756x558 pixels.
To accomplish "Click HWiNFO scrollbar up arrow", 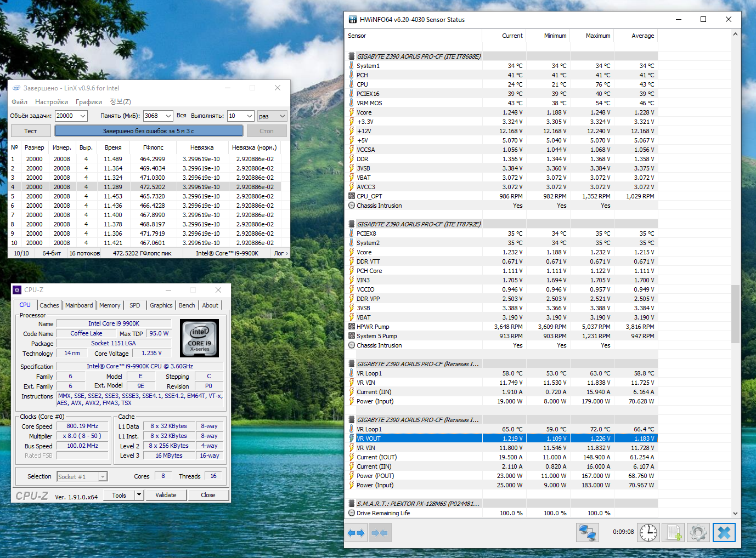I will coord(736,35).
